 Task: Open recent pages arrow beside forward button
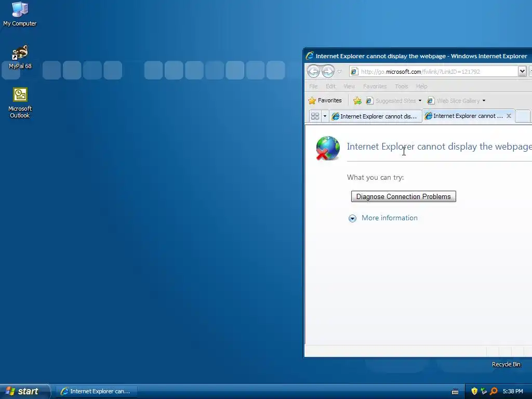(x=339, y=72)
